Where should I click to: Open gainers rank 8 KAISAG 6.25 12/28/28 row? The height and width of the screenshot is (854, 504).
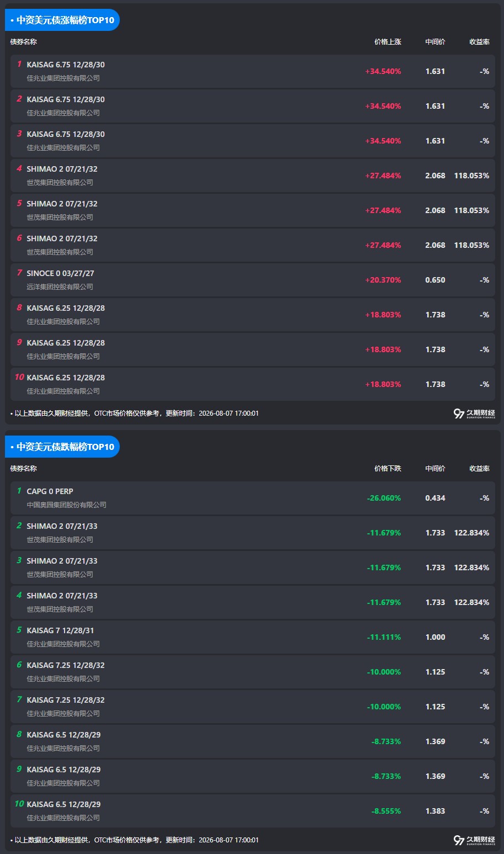click(x=253, y=315)
